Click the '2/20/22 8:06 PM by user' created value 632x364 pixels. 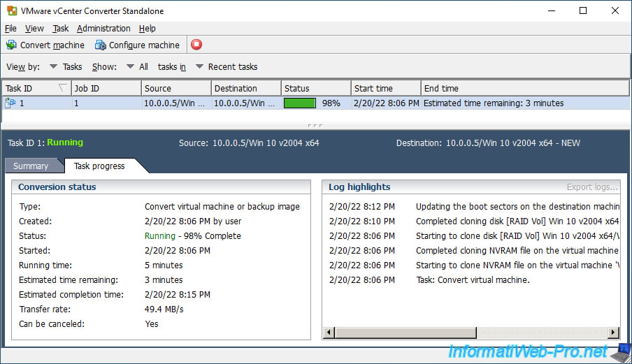(x=193, y=221)
